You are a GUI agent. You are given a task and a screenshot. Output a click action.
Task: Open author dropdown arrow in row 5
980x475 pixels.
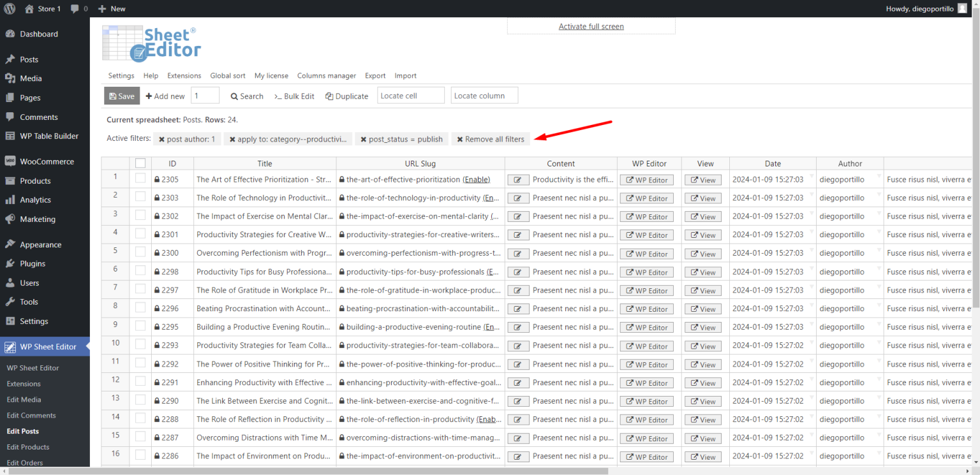[x=879, y=250]
